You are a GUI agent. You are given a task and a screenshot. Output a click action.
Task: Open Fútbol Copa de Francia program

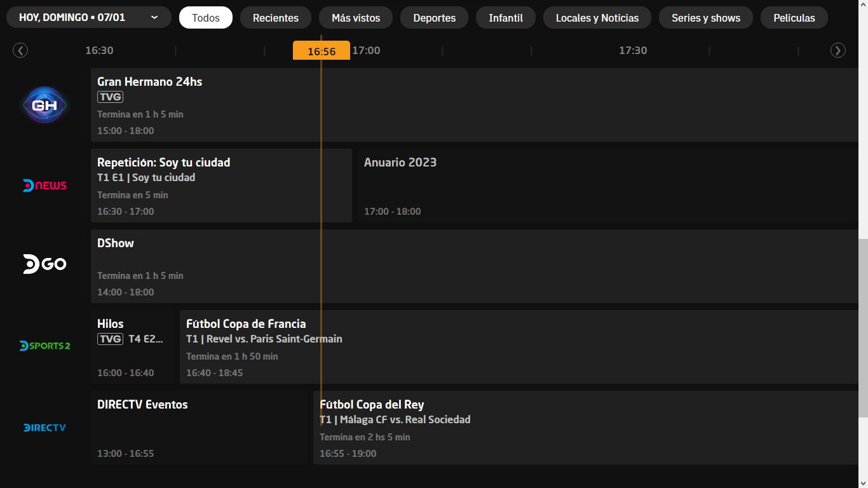pos(519,347)
